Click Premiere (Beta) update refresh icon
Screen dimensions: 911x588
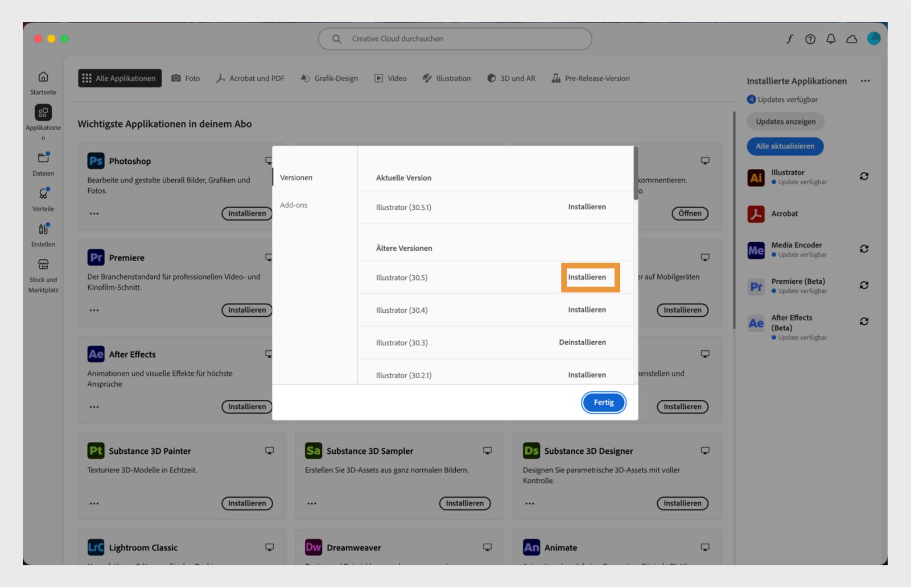864,285
